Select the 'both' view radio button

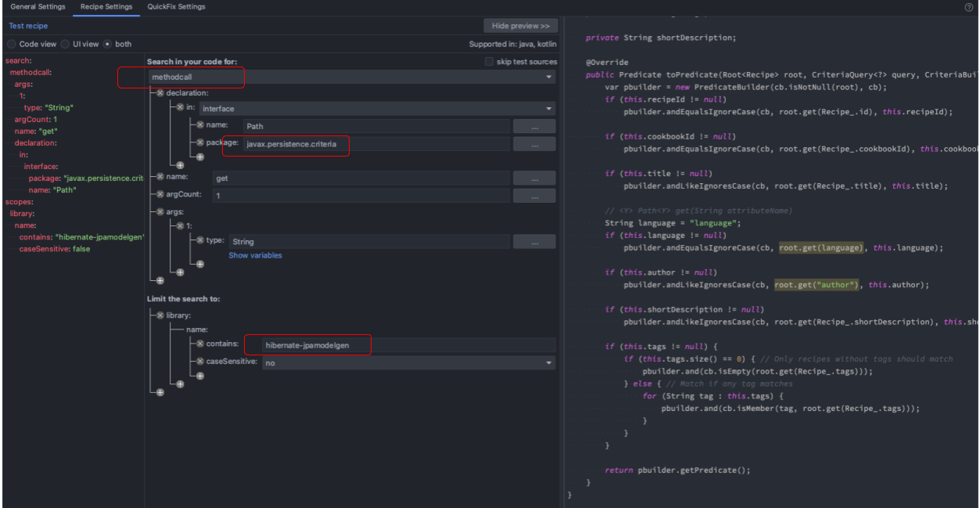pyautogui.click(x=108, y=44)
